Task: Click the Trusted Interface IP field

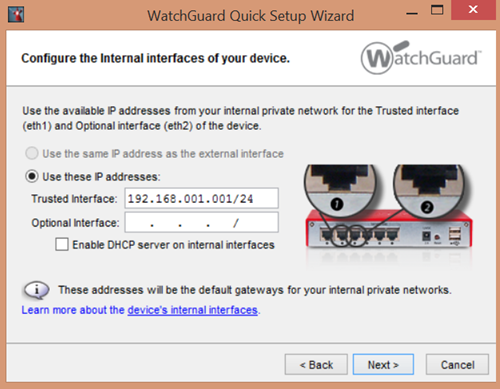Action: [201, 198]
